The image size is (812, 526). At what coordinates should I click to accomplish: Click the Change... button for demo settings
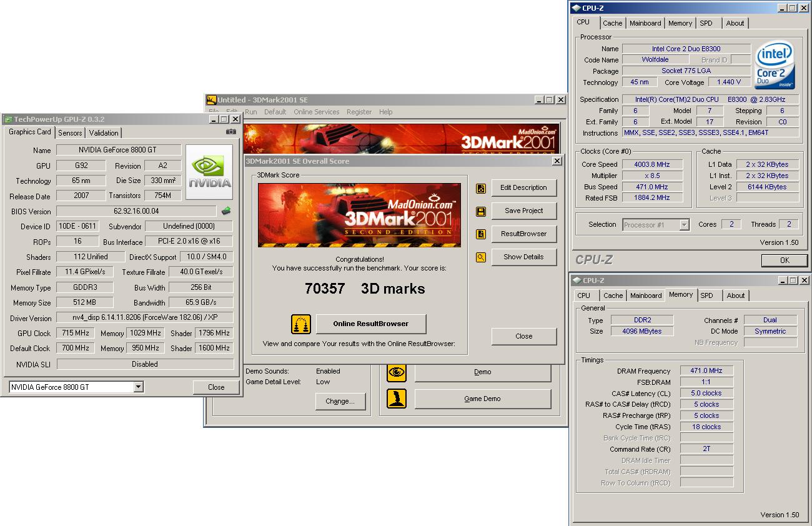pyautogui.click(x=340, y=401)
